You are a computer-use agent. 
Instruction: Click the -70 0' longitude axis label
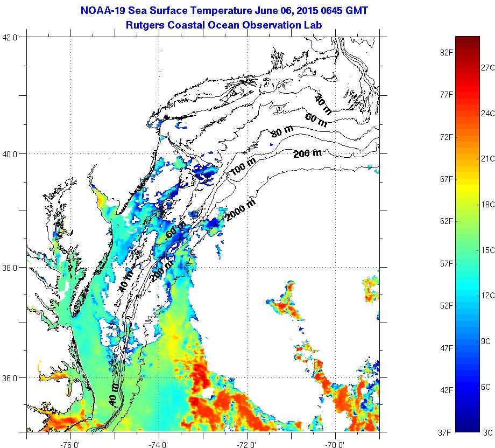335,445
